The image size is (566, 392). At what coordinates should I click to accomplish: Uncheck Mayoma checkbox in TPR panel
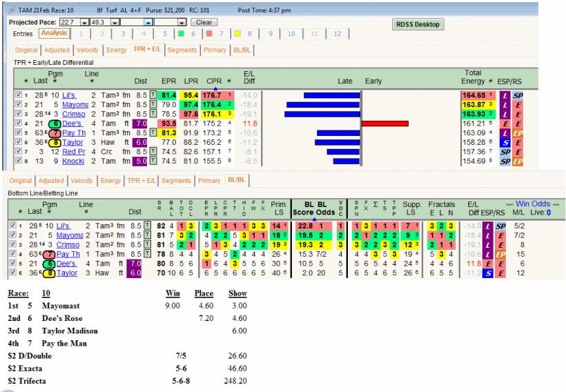(x=19, y=104)
